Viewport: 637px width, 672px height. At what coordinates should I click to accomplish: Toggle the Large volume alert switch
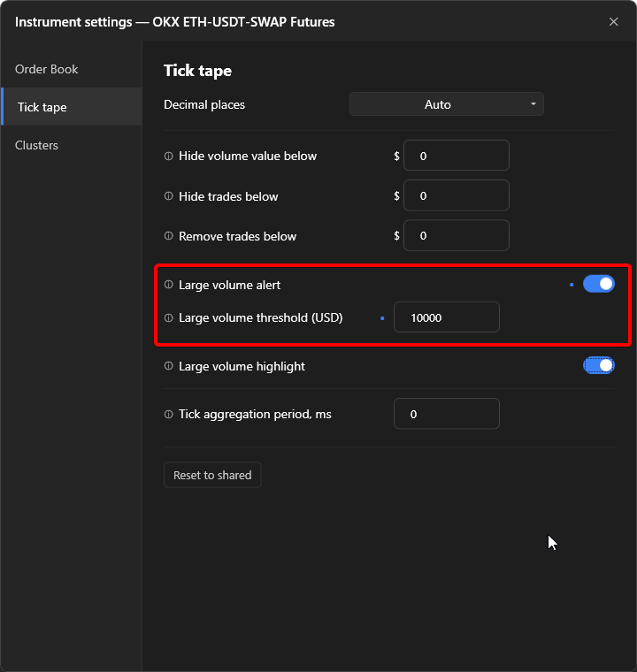pyautogui.click(x=598, y=284)
